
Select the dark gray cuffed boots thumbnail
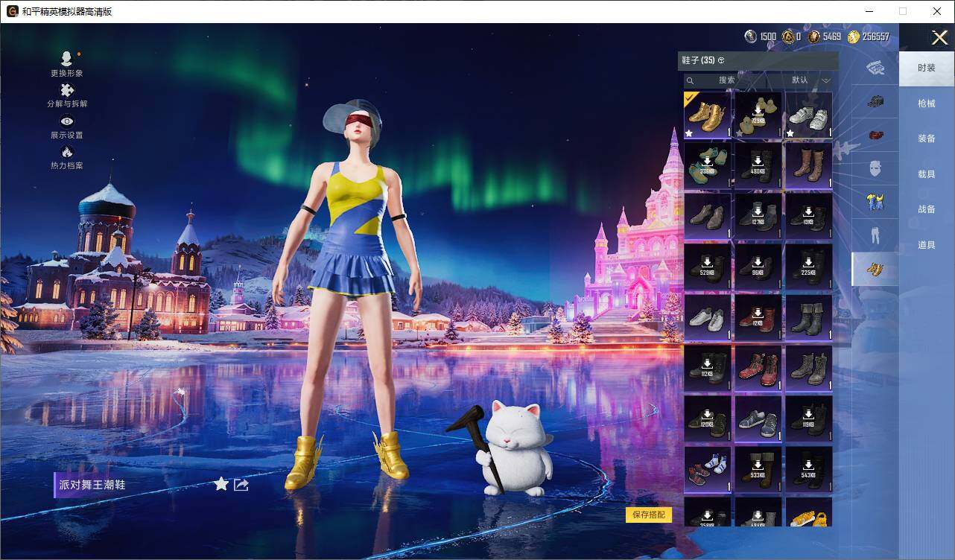tap(809, 318)
